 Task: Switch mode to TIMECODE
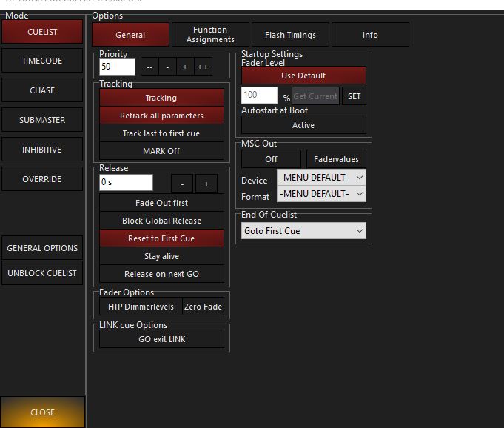(x=42, y=61)
